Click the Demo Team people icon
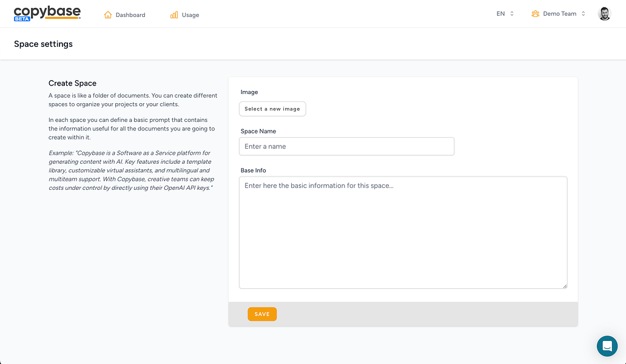 (535, 13)
